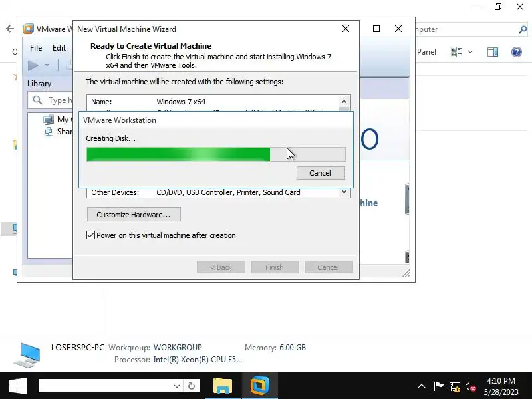Cancel the Creating Disk progress dialog
The width and height of the screenshot is (532, 399).
pos(321,173)
